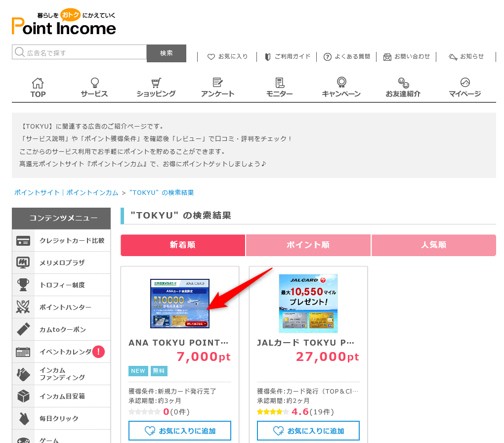Click the megaphone icon beside お知らせ
The width and height of the screenshot is (504, 443).
click(x=453, y=57)
